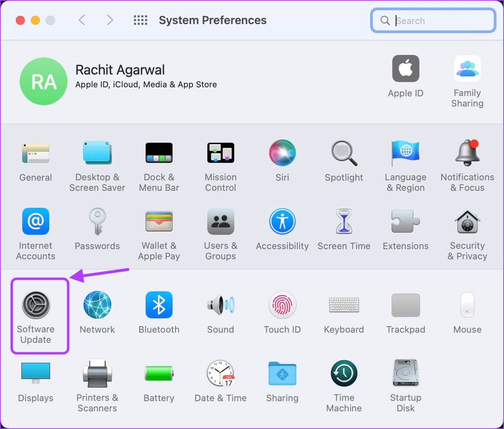Show all preferences grid button
The height and width of the screenshot is (429, 504).
click(x=140, y=20)
